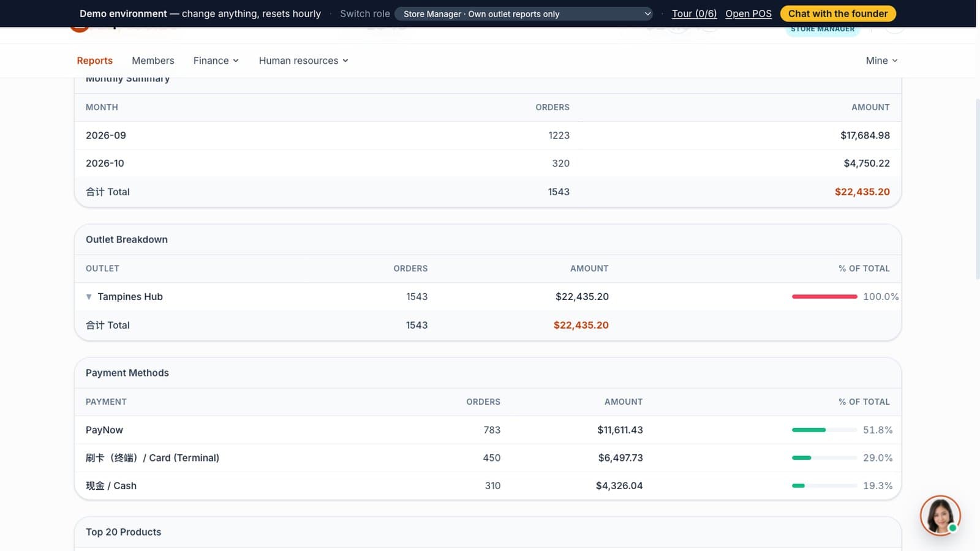Screen dimensions: 980x551
Task: Go to the Reports tab
Action: pyautogui.click(x=94, y=61)
